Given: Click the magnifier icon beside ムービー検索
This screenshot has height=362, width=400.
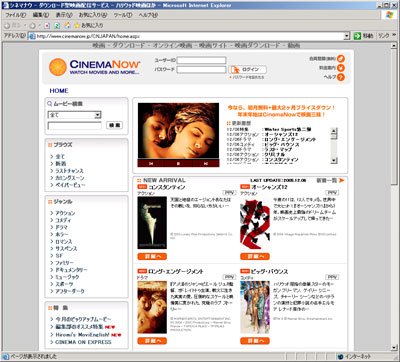Looking at the screenshot, I should point(50,104).
